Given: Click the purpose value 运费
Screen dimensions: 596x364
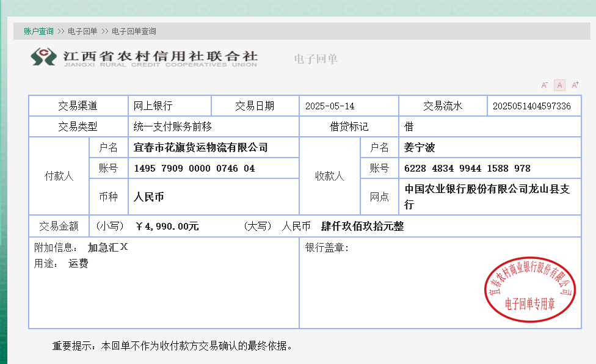Looking at the screenshot, I should tap(78, 263).
